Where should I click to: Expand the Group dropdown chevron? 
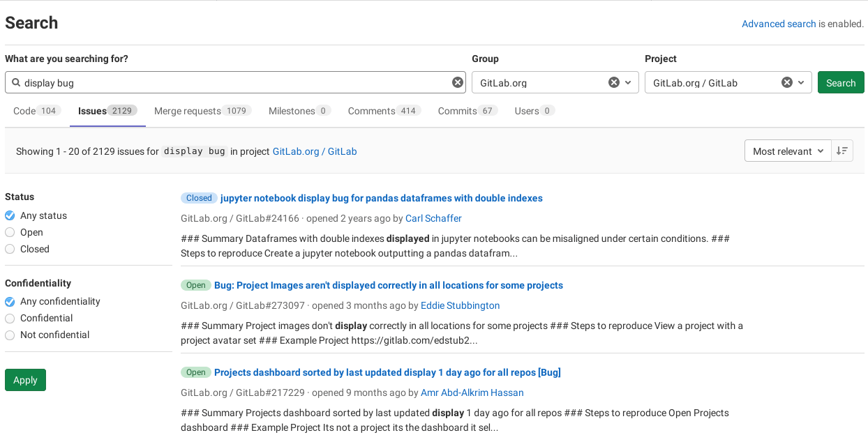coord(628,82)
